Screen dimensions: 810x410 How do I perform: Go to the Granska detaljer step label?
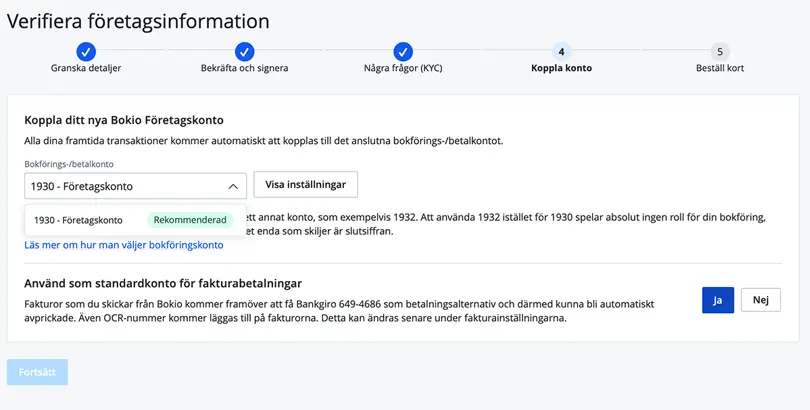coord(86,69)
